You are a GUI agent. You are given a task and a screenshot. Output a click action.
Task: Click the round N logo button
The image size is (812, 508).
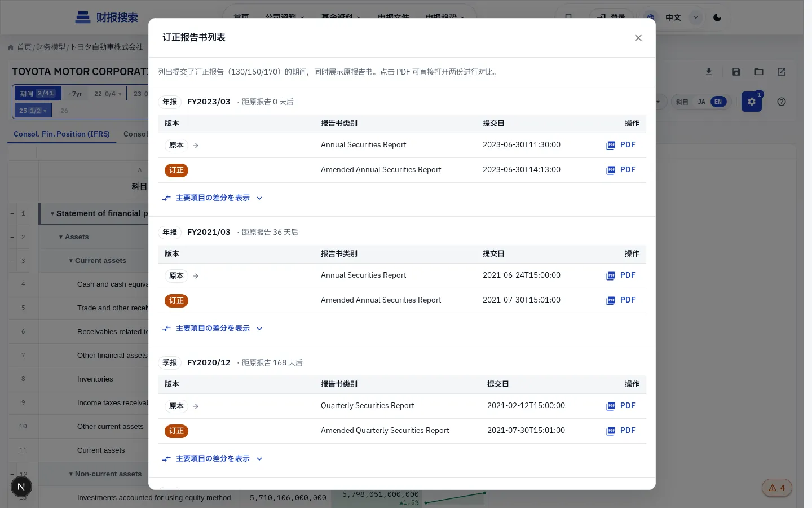pyautogui.click(x=21, y=487)
